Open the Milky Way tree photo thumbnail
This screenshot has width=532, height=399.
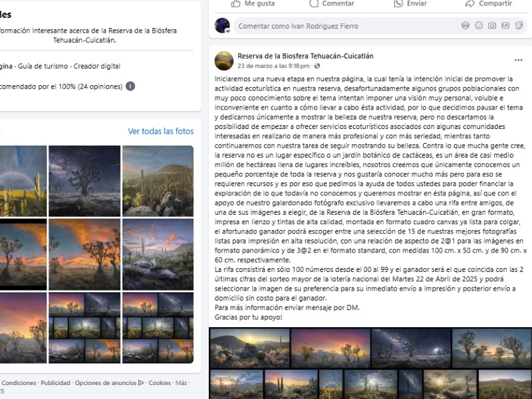tap(84, 181)
